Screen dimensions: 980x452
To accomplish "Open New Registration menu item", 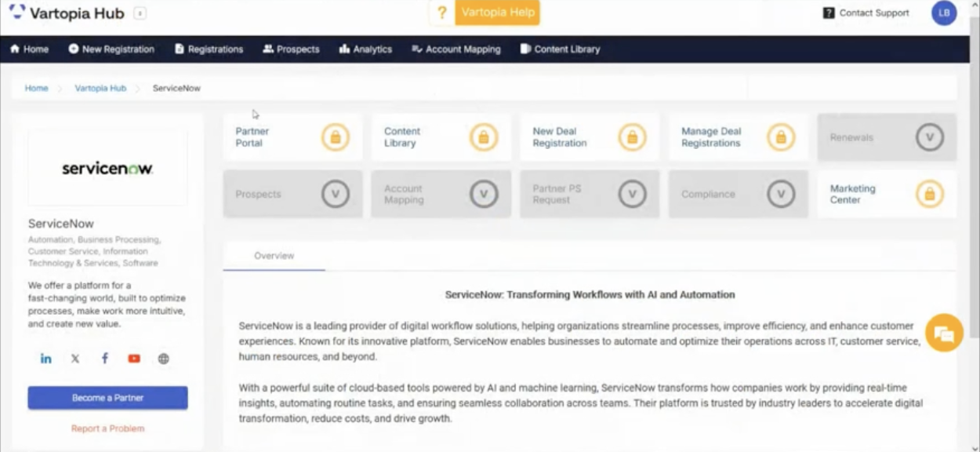I will pos(111,49).
